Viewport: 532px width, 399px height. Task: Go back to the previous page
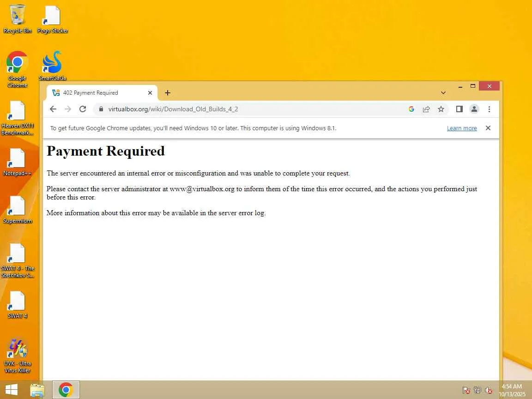(x=53, y=109)
